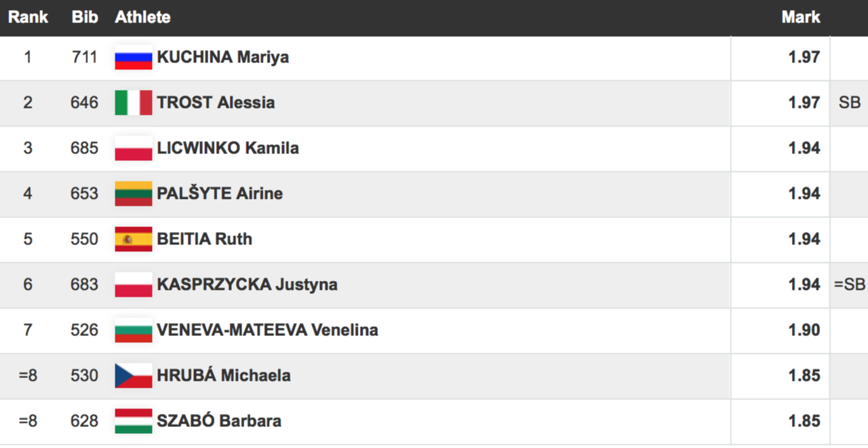Click the =SB note in Kasprzycka's row
Image resolution: width=868 pixels, height=448 pixels.
pos(850,284)
